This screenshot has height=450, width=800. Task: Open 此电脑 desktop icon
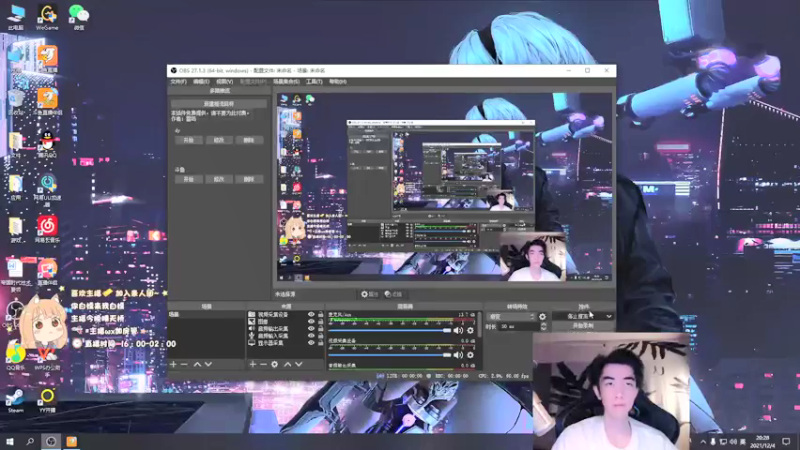click(16, 17)
